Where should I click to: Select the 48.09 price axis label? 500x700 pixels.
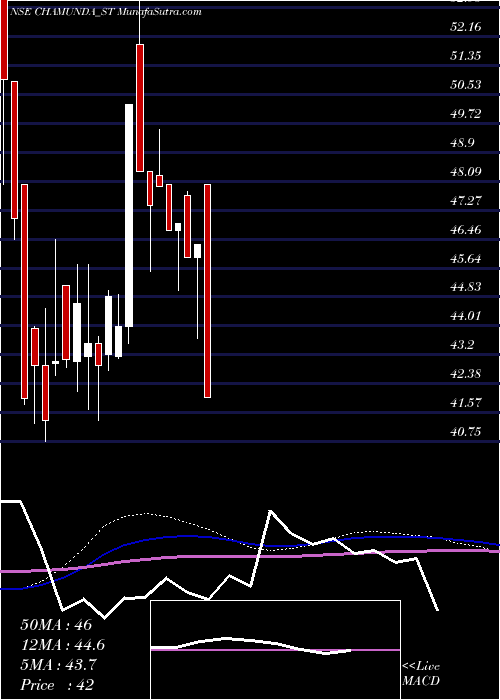tap(466, 172)
